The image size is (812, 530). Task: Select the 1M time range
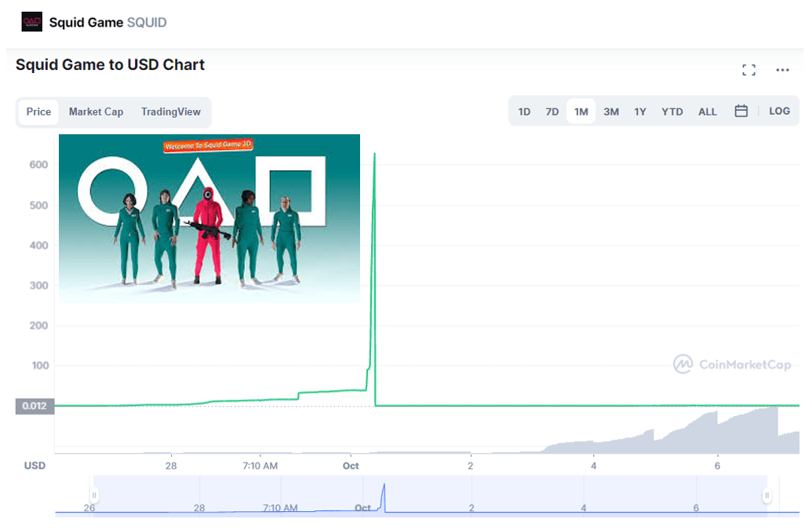(x=581, y=111)
